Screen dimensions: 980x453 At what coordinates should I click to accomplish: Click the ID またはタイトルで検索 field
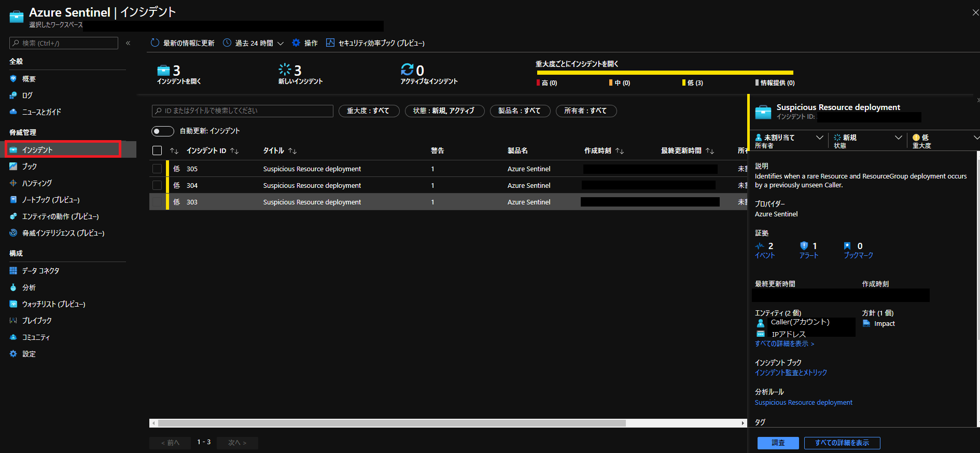243,111
